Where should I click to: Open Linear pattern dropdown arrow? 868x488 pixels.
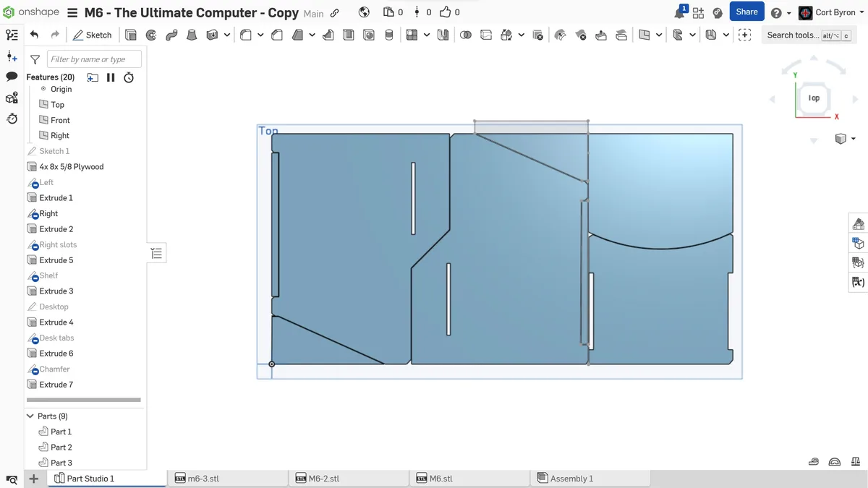pyautogui.click(x=427, y=35)
